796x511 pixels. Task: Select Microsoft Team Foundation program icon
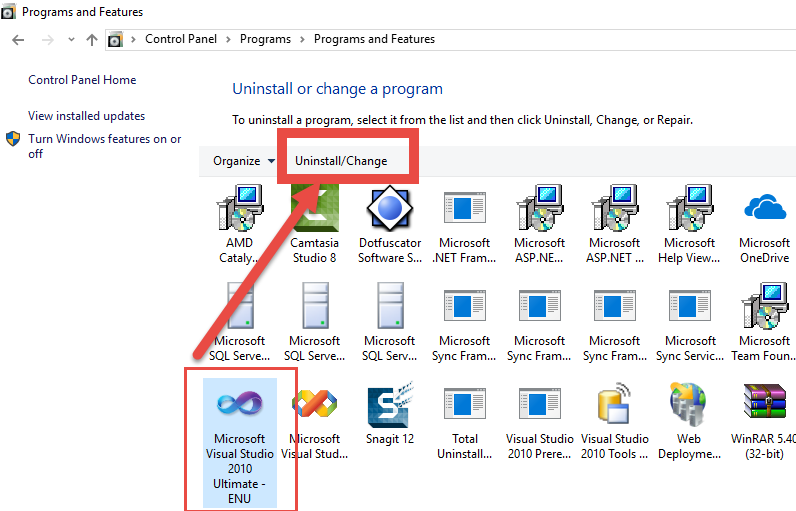[765, 306]
